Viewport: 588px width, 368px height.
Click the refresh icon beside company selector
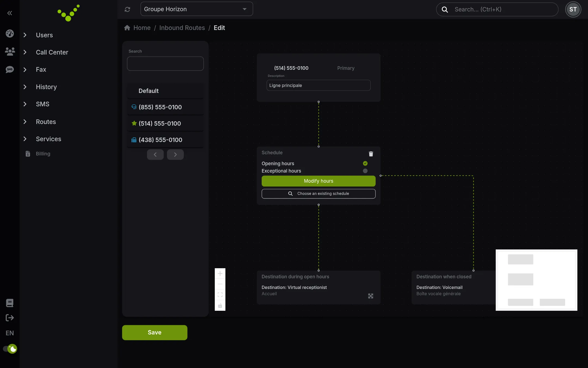tap(127, 9)
